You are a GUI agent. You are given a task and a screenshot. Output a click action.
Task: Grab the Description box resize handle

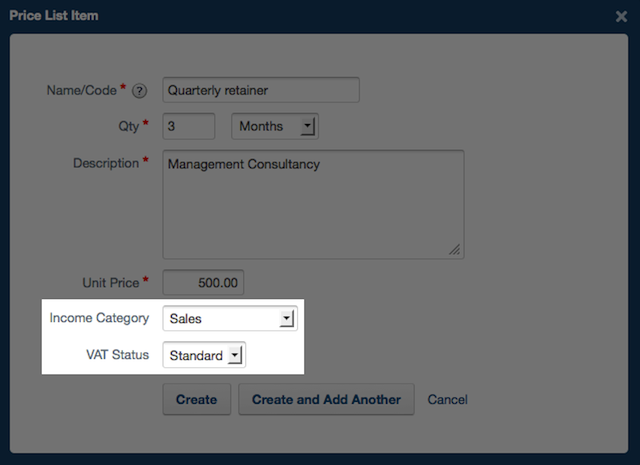pos(455,250)
